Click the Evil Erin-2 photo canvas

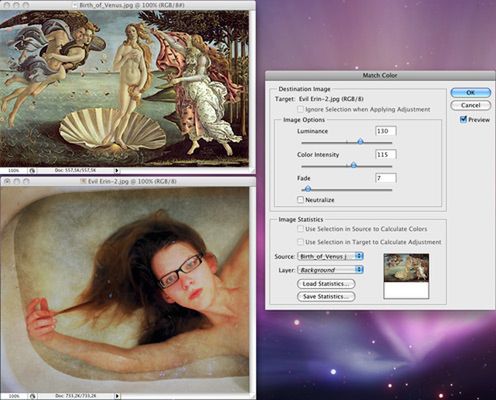(x=124, y=289)
